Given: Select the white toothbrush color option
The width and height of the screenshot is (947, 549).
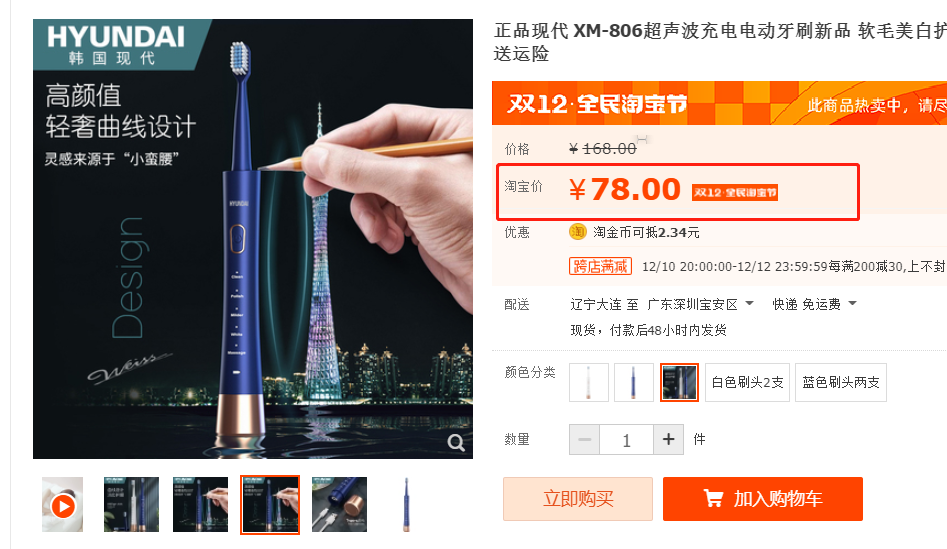Looking at the screenshot, I should pos(589,382).
